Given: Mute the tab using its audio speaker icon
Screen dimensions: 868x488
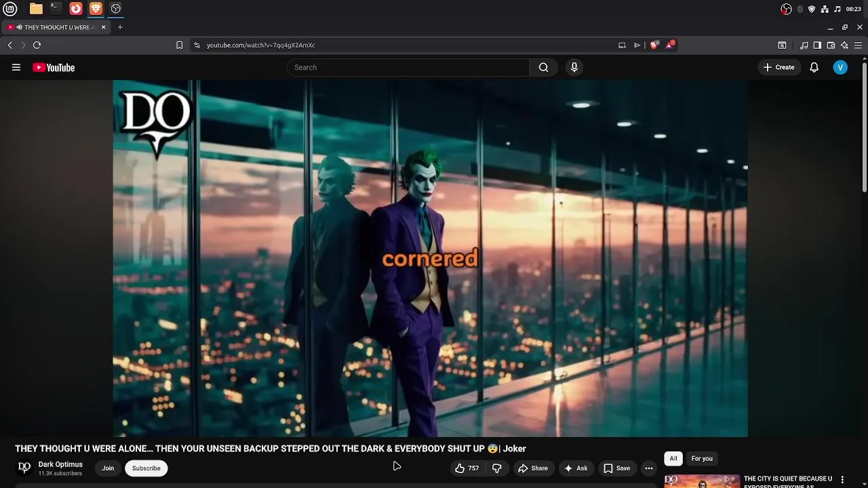Looking at the screenshot, I should click(x=19, y=27).
